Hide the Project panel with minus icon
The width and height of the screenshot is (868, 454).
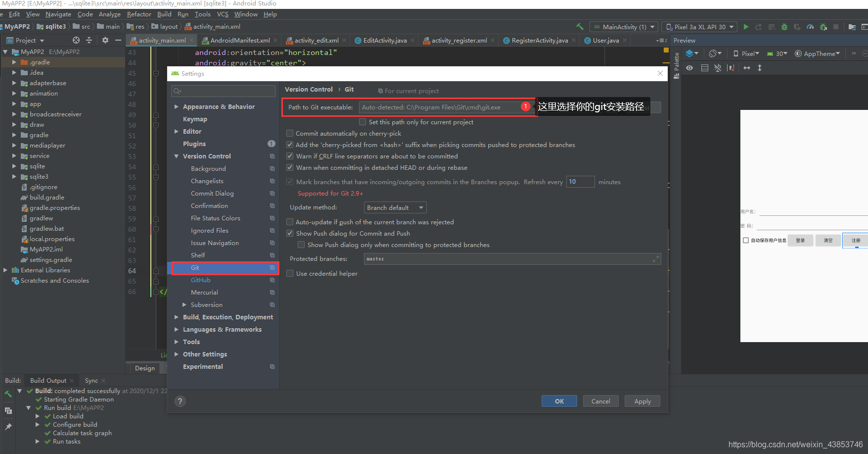coord(118,40)
